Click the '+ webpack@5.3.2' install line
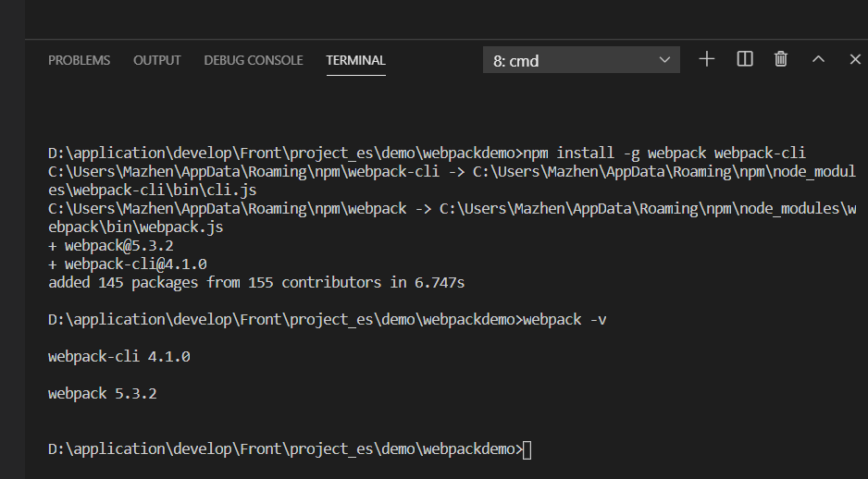This screenshot has height=479, width=868. pos(111,246)
